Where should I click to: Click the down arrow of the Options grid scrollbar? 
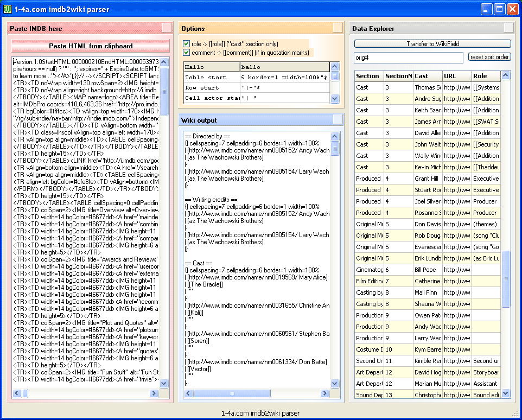pyautogui.click(x=335, y=99)
